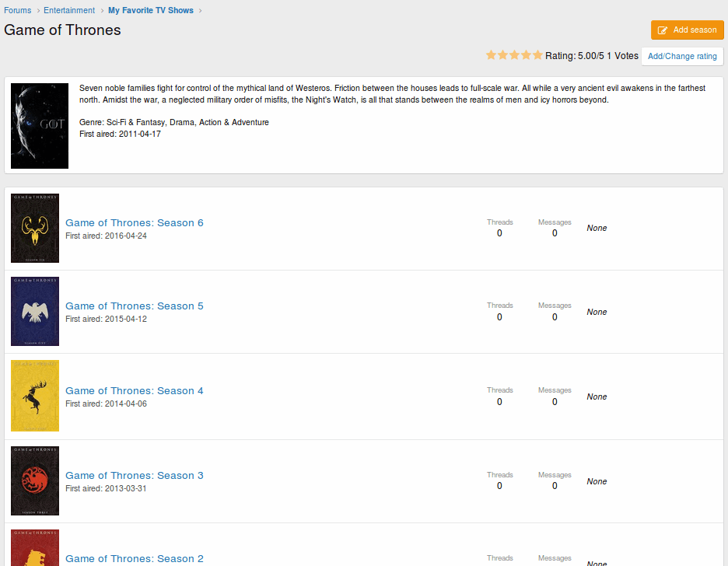Open Game of Thrones: Season 3

coord(135,476)
